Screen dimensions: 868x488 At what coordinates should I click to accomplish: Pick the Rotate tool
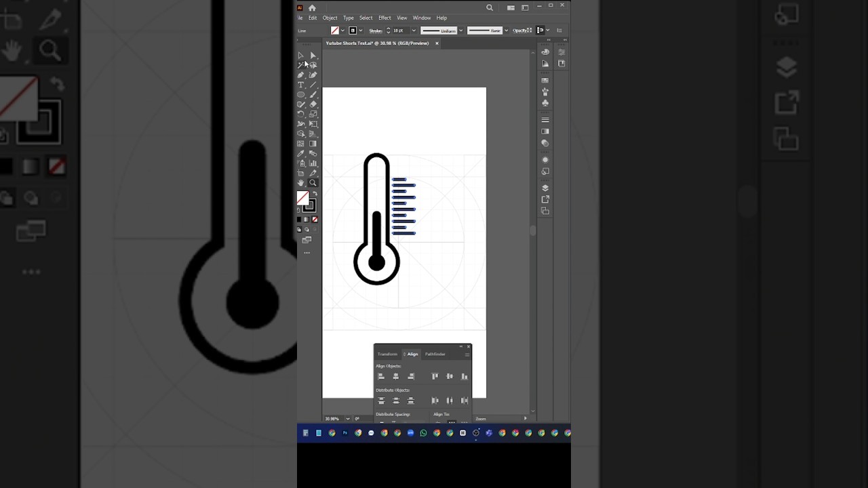point(301,114)
